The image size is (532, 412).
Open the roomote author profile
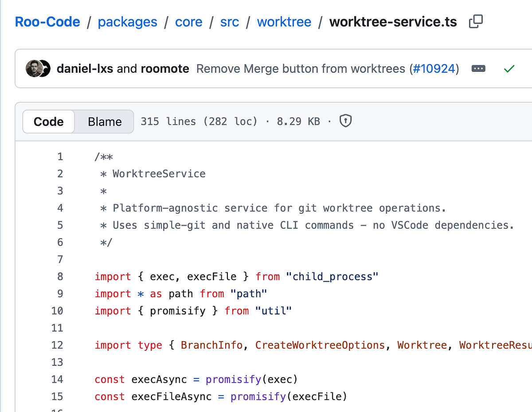coord(165,69)
